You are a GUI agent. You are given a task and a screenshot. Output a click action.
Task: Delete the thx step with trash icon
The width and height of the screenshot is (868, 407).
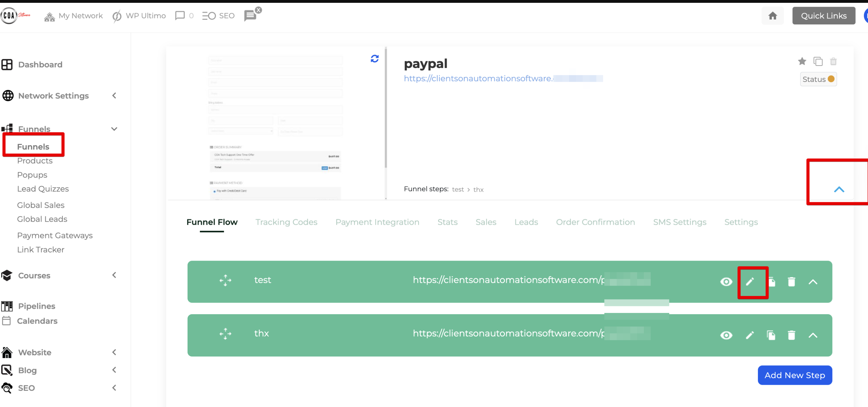coord(792,335)
